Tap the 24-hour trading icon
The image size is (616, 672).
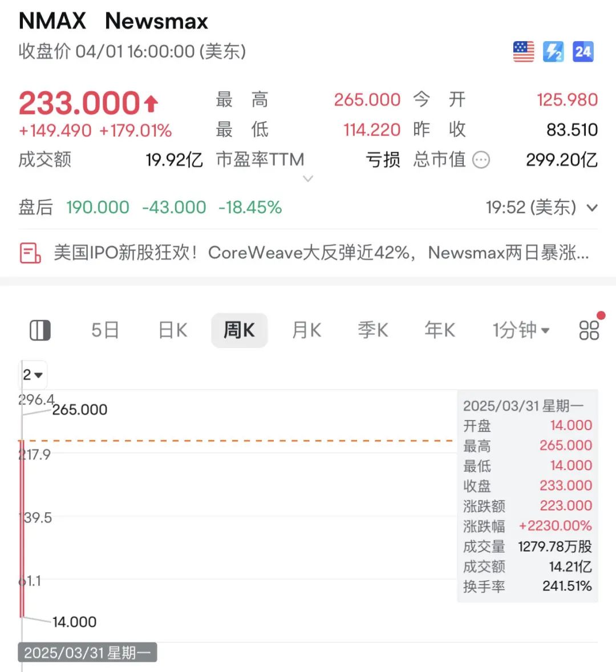click(x=583, y=52)
